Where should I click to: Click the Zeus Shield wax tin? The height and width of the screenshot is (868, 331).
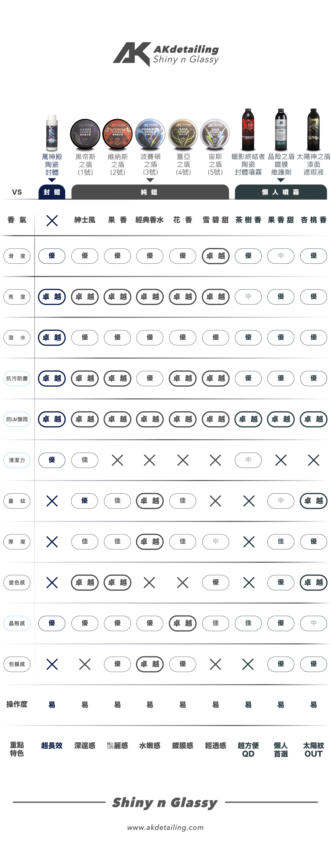215,134
